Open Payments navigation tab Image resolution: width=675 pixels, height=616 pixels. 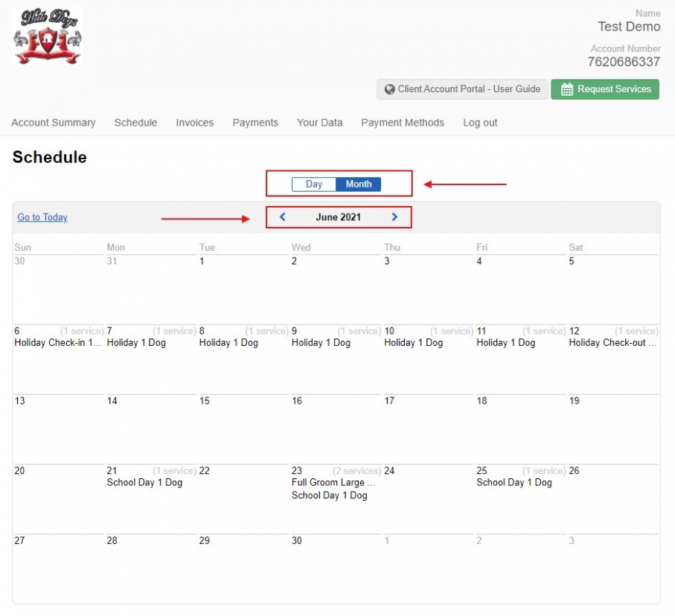[255, 123]
